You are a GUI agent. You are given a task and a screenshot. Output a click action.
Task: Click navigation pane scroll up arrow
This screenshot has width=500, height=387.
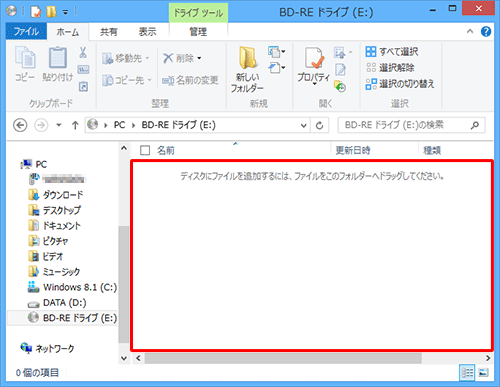click(124, 148)
